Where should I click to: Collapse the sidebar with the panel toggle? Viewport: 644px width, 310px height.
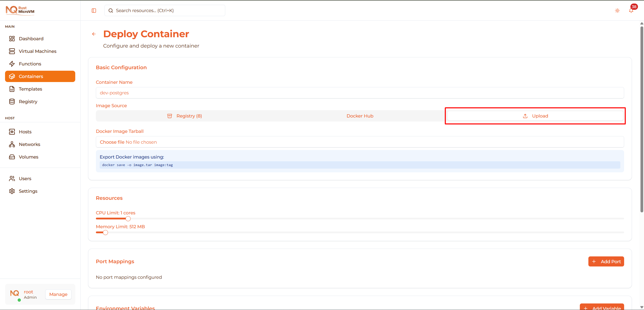pos(94,10)
